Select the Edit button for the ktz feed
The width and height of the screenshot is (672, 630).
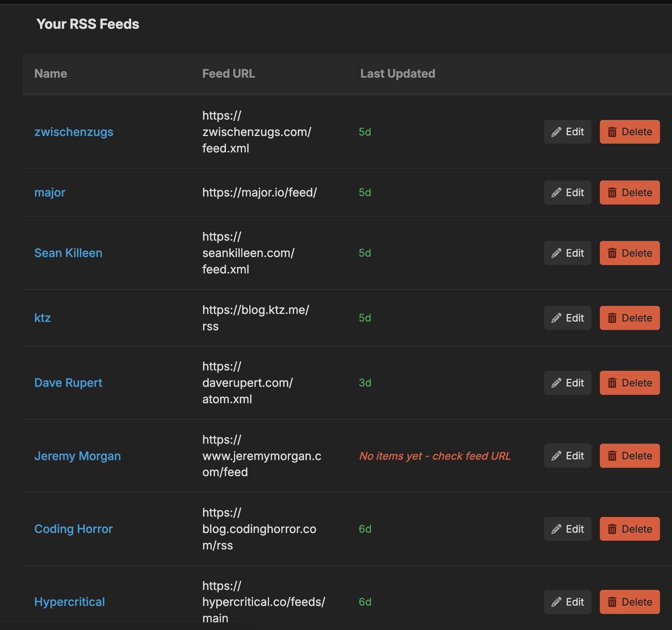tap(567, 318)
